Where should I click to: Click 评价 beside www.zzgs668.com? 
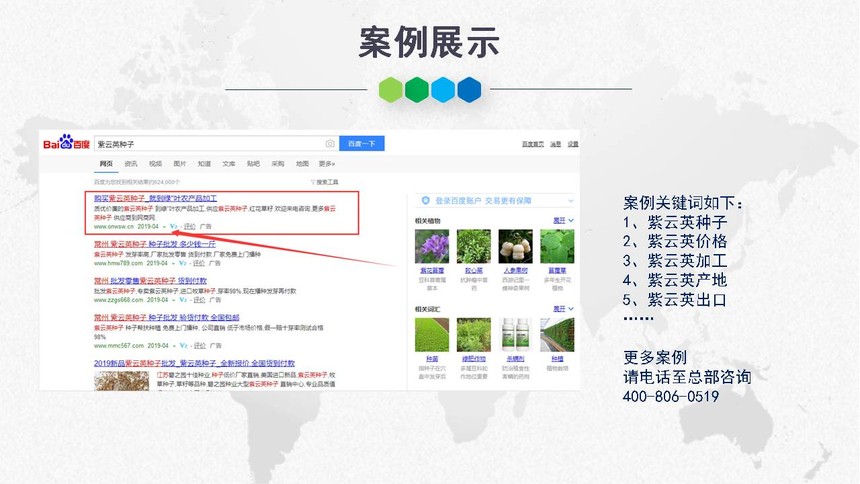pos(199,300)
